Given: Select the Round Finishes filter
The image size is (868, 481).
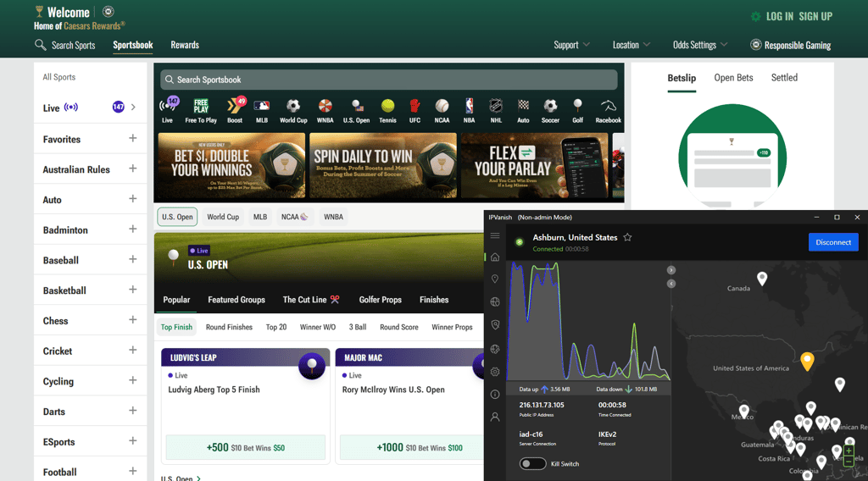Looking at the screenshot, I should (x=229, y=328).
